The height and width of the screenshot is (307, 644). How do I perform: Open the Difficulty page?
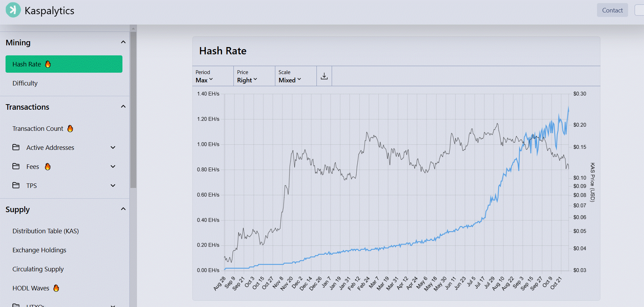[x=25, y=83]
